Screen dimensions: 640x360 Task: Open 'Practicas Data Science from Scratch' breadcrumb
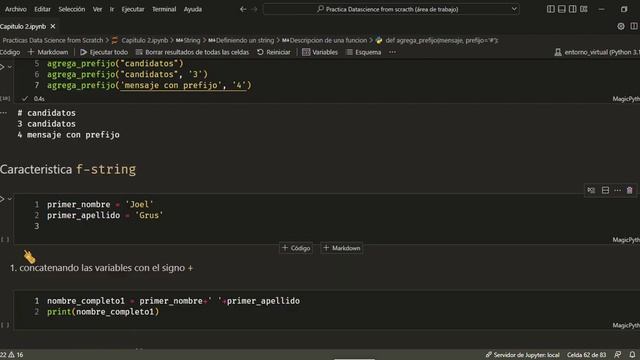pyautogui.click(x=53, y=40)
